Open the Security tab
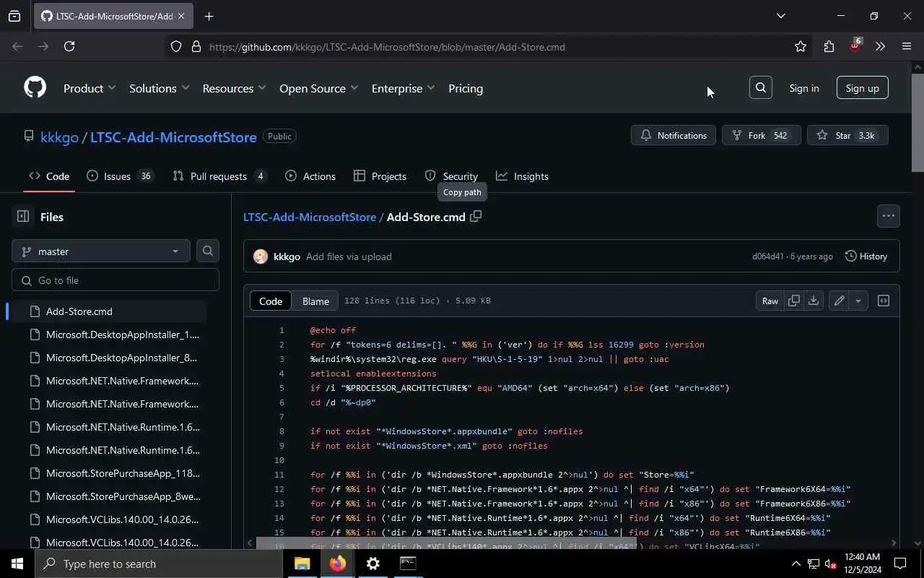The width and height of the screenshot is (924, 578). point(452,176)
